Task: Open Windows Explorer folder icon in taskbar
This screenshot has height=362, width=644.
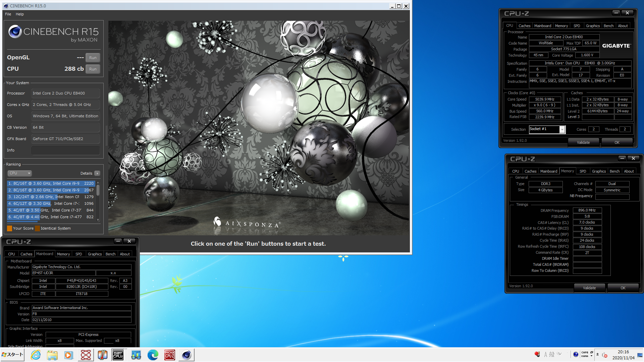Action: coord(52,355)
